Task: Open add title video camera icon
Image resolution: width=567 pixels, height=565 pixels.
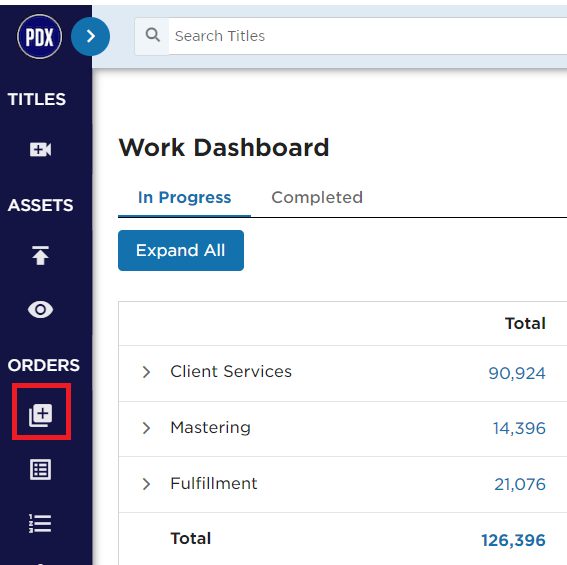Action: click(40, 149)
